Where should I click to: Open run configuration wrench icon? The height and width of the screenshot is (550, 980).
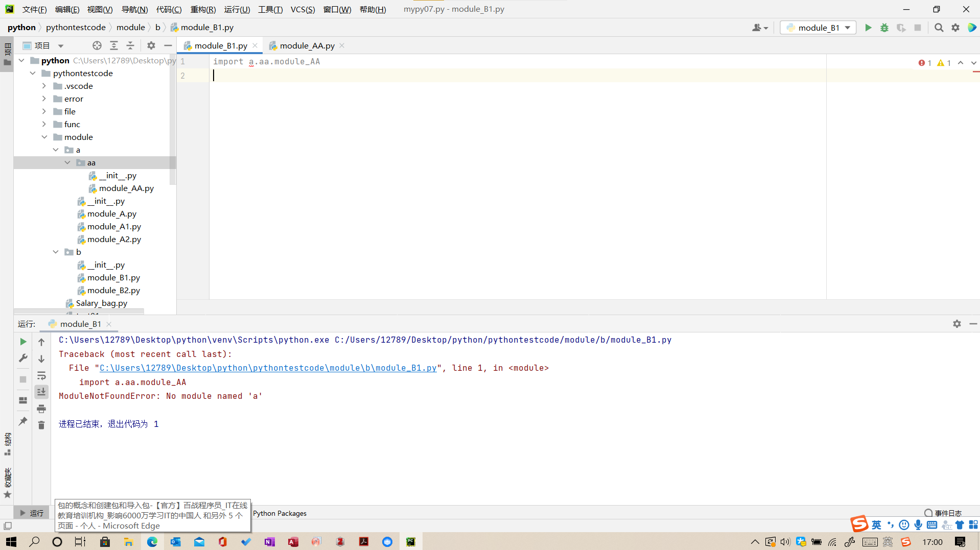23,358
